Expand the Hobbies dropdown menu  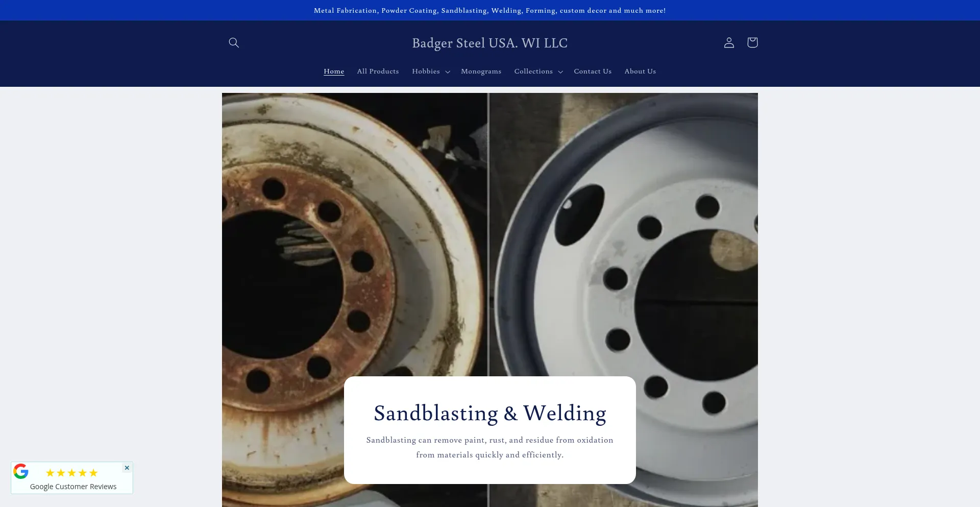coord(431,71)
